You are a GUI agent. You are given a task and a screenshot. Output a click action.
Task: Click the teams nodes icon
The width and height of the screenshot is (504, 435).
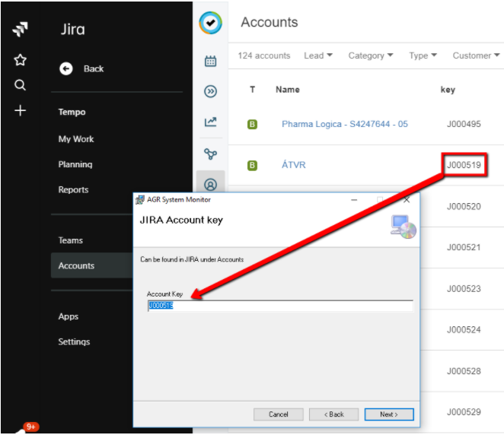tap(211, 154)
